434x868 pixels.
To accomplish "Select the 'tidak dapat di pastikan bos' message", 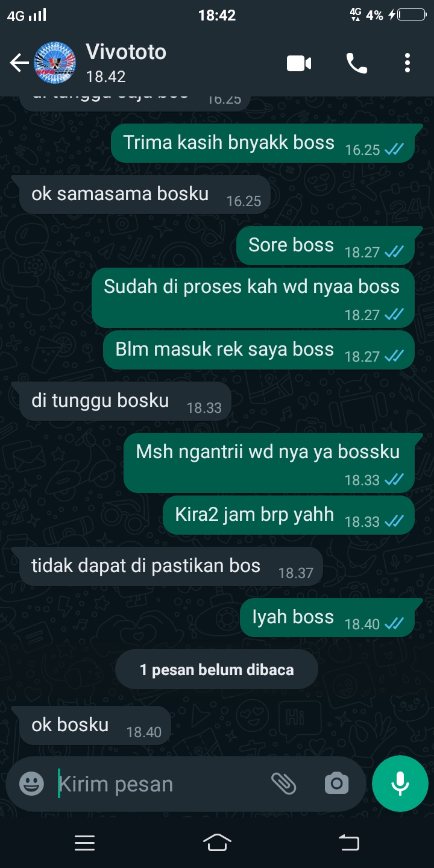I will pos(167,567).
